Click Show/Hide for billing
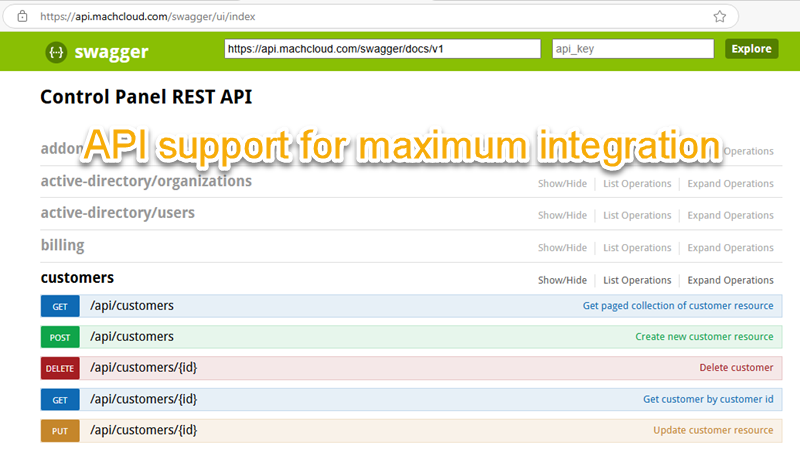800x450 pixels. pos(562,247)
